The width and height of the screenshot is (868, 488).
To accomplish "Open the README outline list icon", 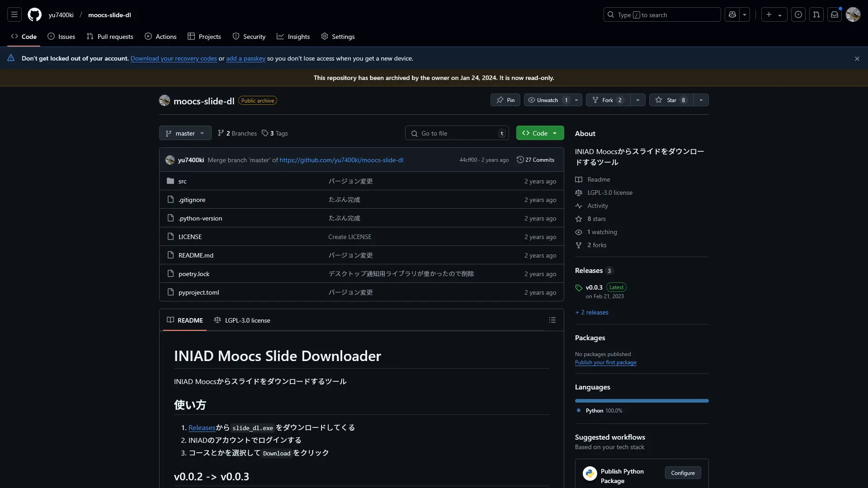I will [552, 320].
